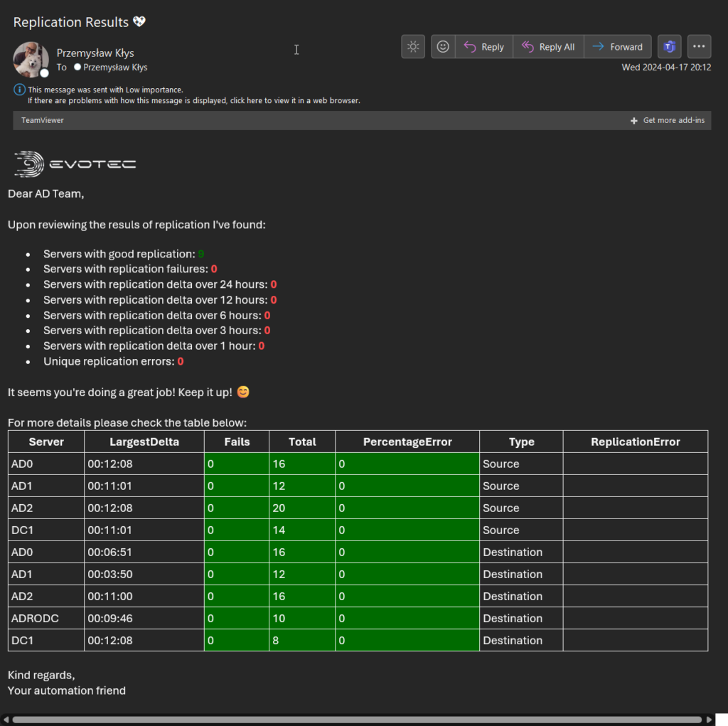Click the presence circle beside recipient Przemysław Kłys
The width and height of the screenshot is (728, 726).
click(x=77, y=68)
